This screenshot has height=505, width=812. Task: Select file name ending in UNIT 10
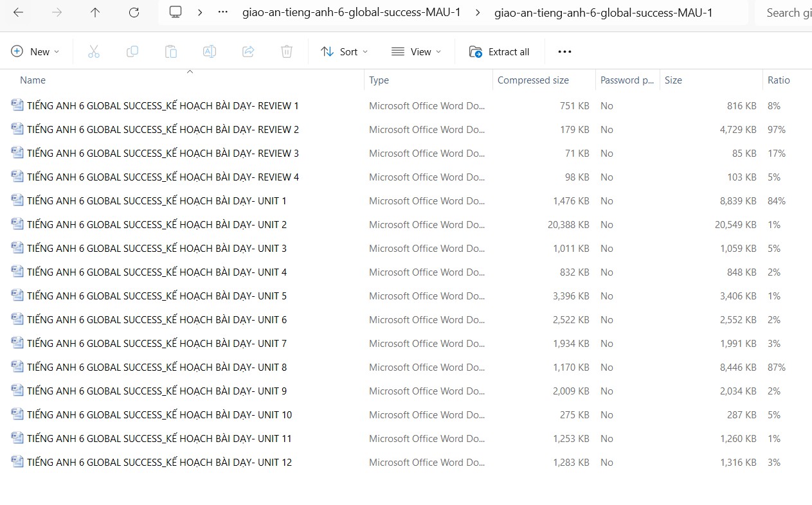(159, 414)
